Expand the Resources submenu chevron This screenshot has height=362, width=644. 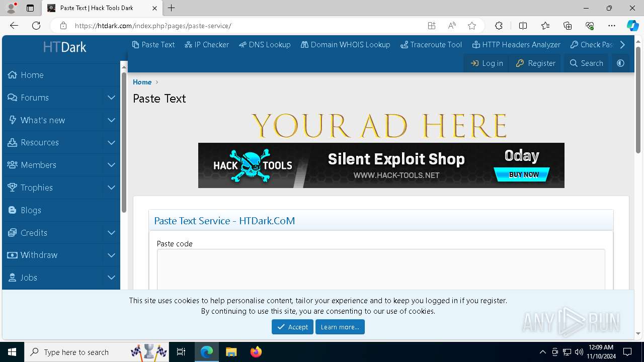tap(111, 142)
